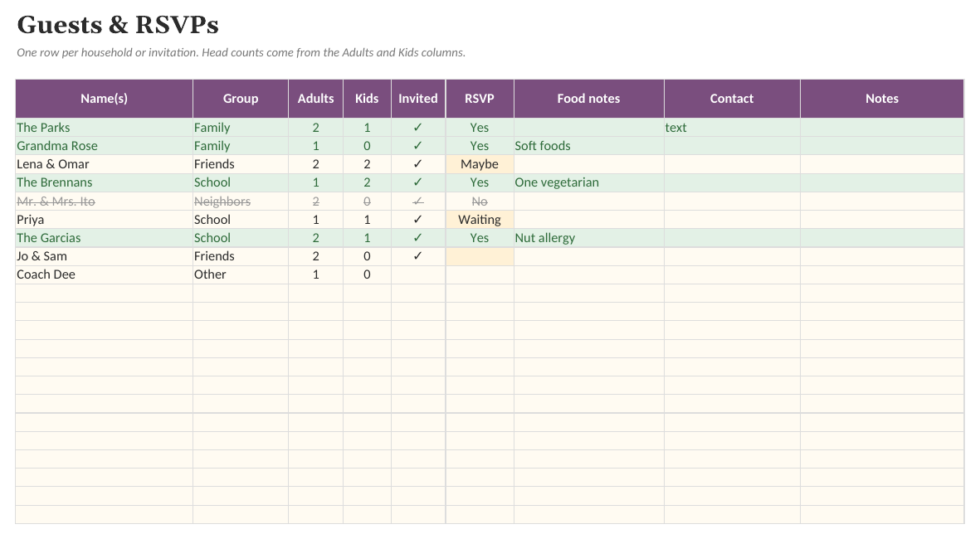Select the "Yes" RSVP cell for The Brennans
The image size is (980, 539).
point(480,182)
